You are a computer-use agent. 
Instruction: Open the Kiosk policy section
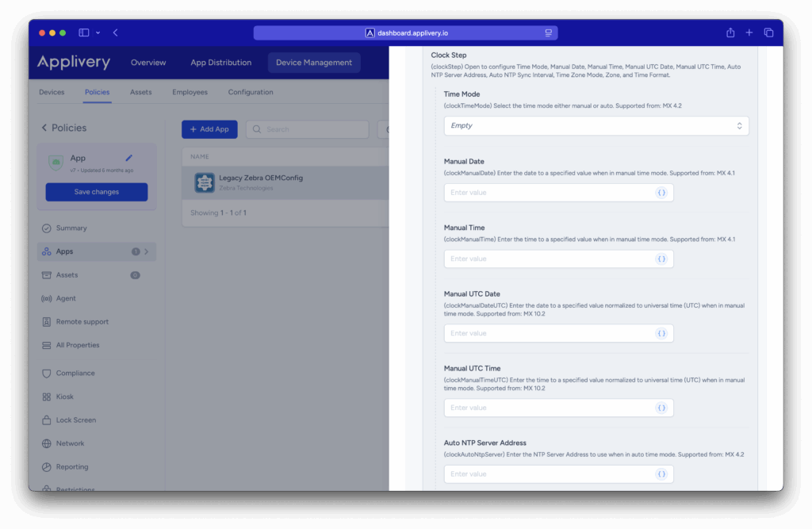coord(64,397)
